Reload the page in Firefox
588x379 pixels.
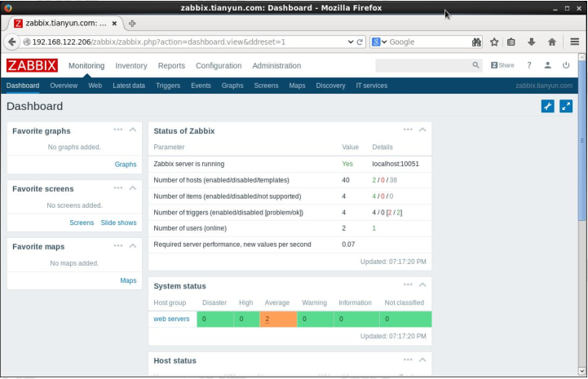click(360, 42)
